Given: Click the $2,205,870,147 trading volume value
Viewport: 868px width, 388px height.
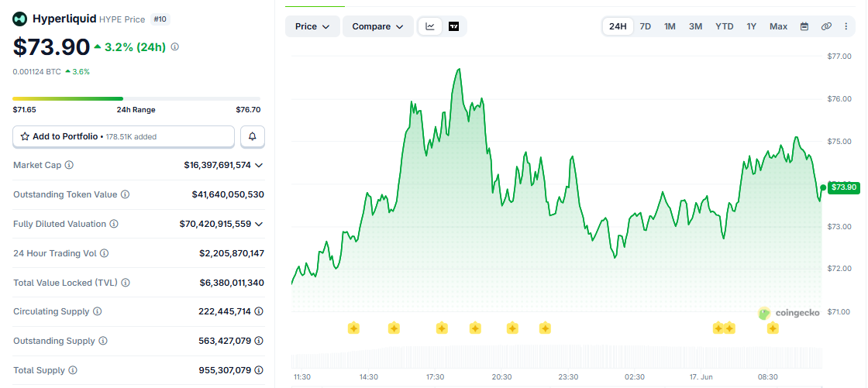Looking at the screenshot, I should (x=232, y=253).
